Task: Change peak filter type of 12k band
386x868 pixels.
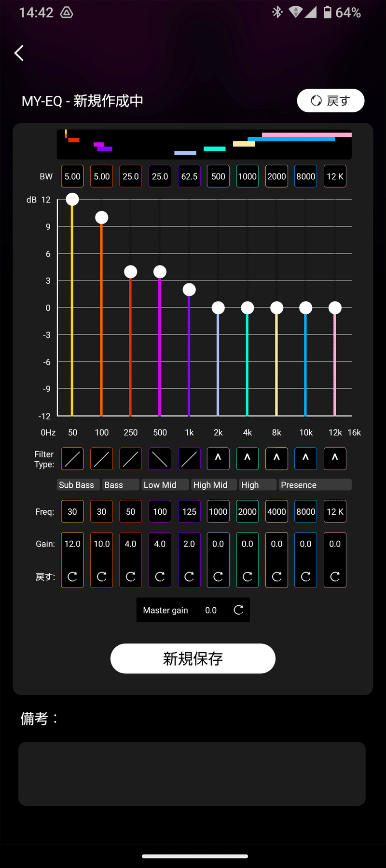Action: click(335, 459)
